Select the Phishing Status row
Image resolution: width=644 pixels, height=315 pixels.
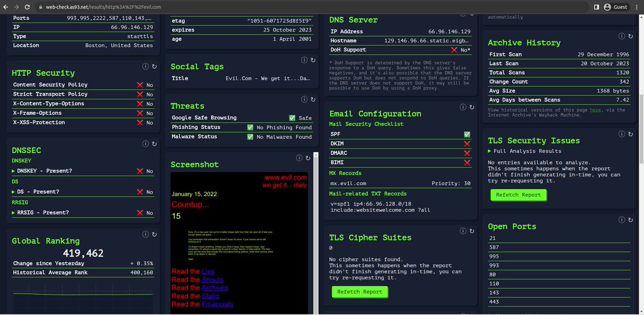241,127
